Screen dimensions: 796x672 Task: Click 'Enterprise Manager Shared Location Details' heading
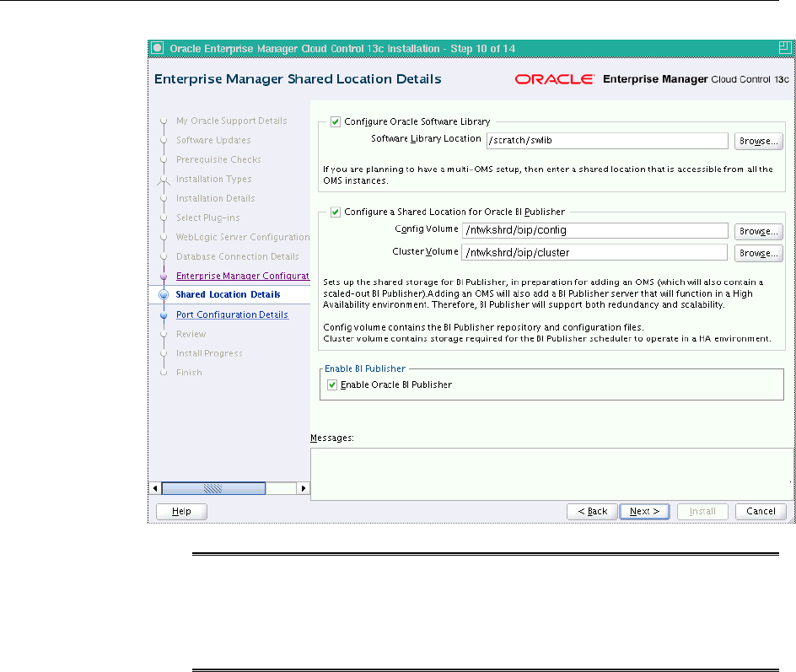pos(298,79)
